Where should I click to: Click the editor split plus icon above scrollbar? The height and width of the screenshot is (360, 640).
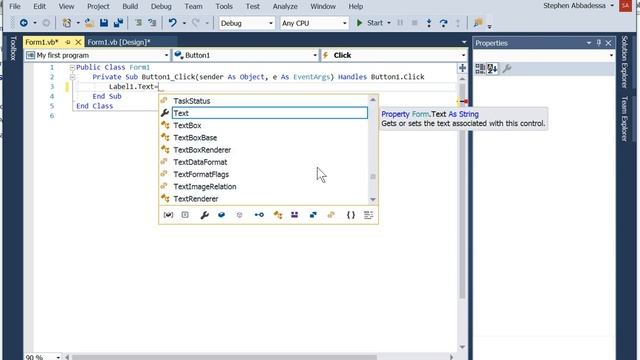(x=462, y=68)
